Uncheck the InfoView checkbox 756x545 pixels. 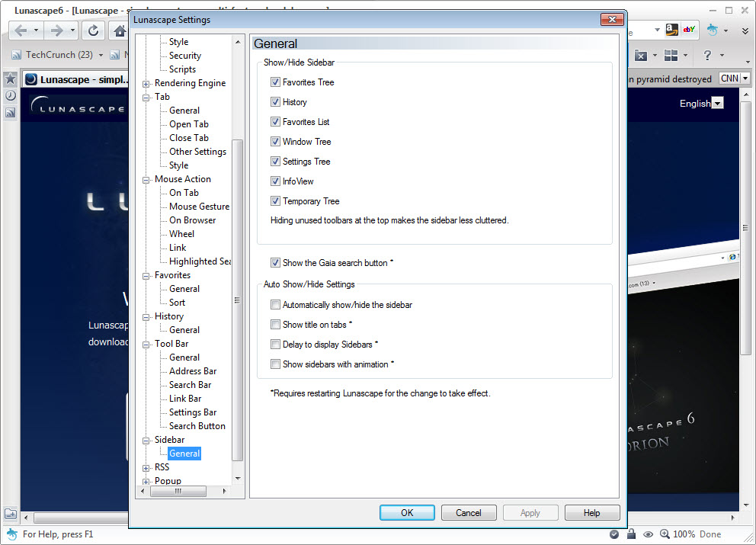[x=275, y=181]
